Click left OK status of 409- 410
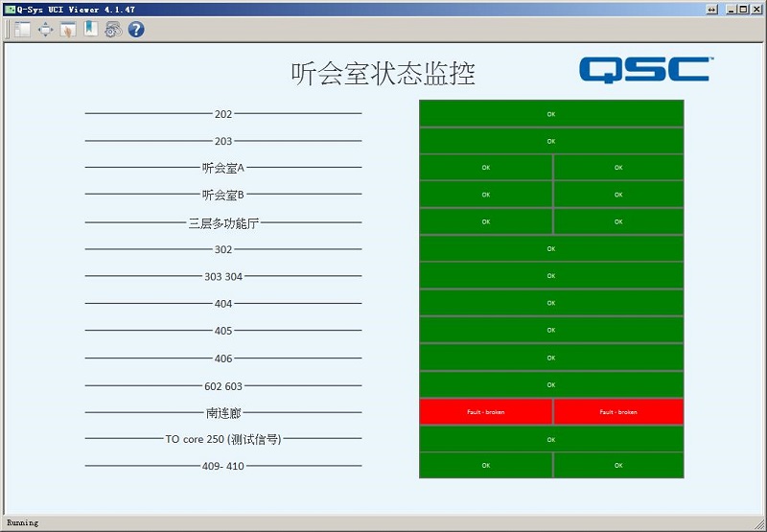 coord(486,466)
